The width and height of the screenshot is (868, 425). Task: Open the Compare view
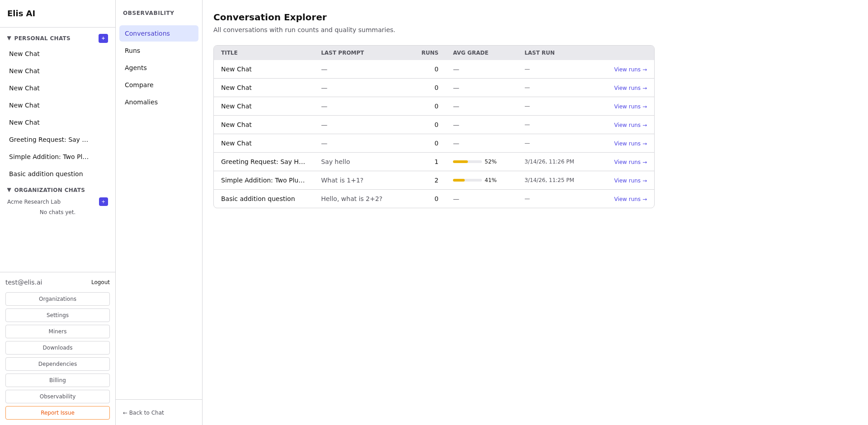point(139,85)
